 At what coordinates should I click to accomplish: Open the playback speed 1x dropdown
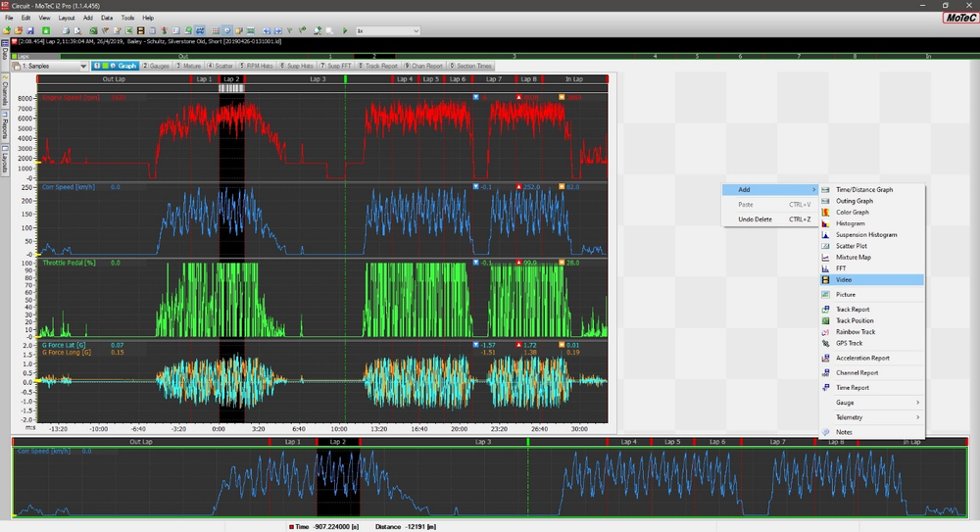[x=387, y=30]
